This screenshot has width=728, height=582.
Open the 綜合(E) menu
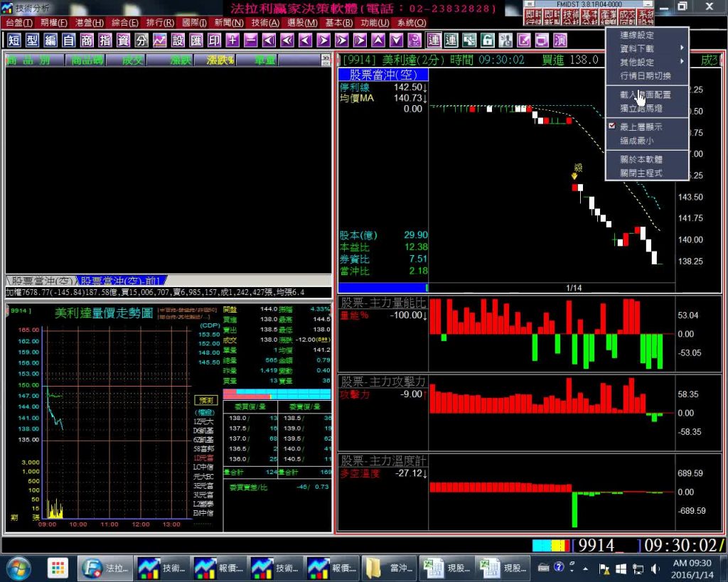pos(125,23)
